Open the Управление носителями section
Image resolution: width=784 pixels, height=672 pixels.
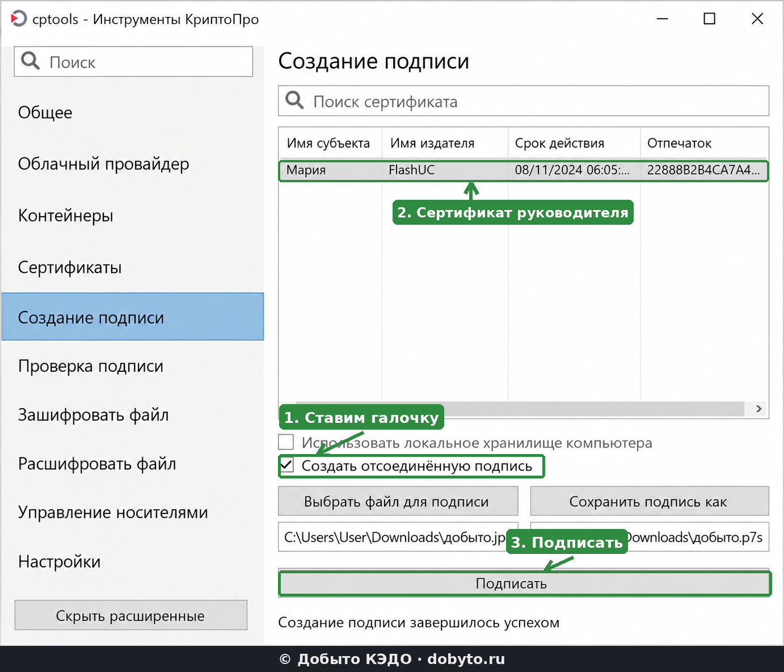[133, 513]
